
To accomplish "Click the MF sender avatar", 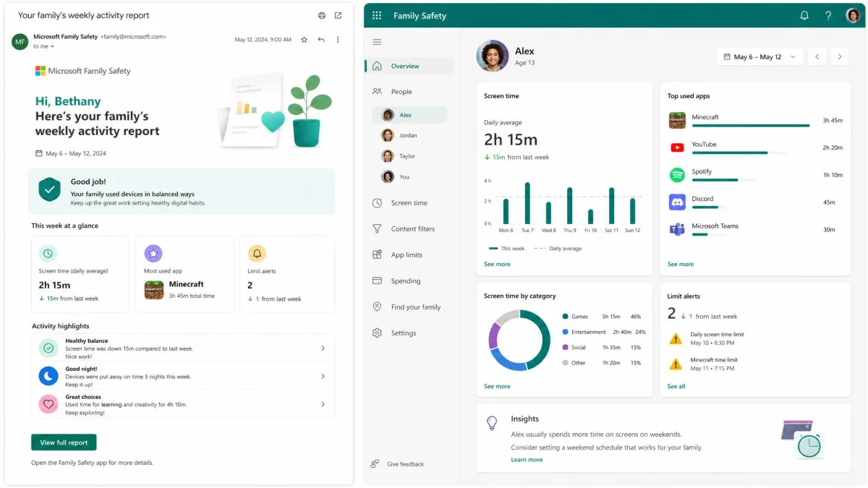I will point(20,41).
